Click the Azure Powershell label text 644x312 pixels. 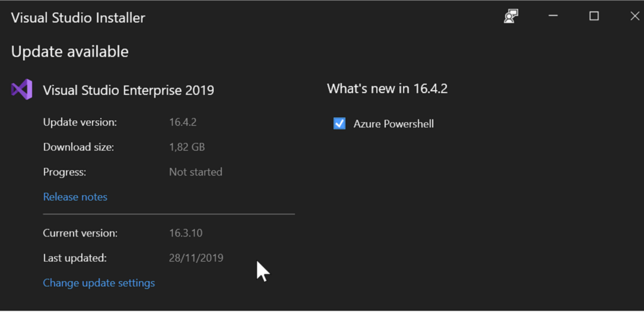(394, 124)
